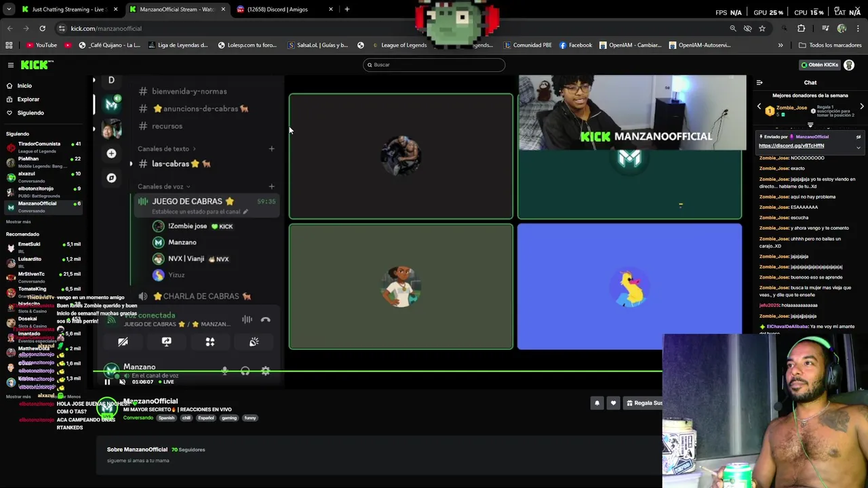This screenshot has width=868, height=488.
Task: Click the funny tag
Action: pos(250,418)
